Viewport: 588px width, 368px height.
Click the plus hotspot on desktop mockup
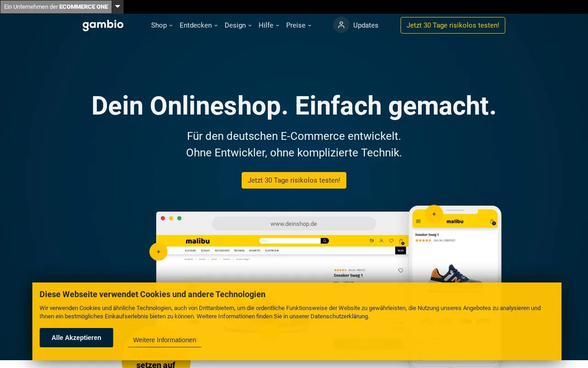(x=158, y=252)
